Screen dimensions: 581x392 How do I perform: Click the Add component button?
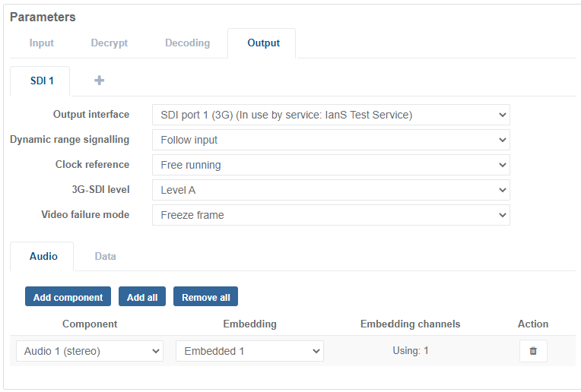coord(68,297)
